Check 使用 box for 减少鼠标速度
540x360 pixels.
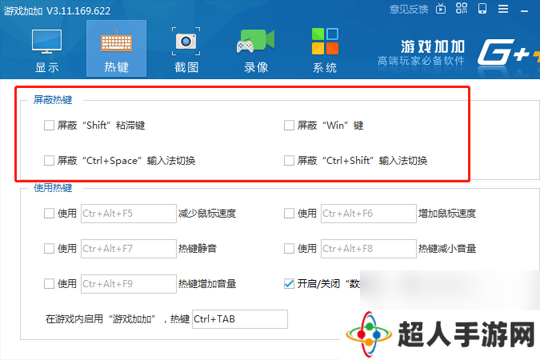point(49,213)
